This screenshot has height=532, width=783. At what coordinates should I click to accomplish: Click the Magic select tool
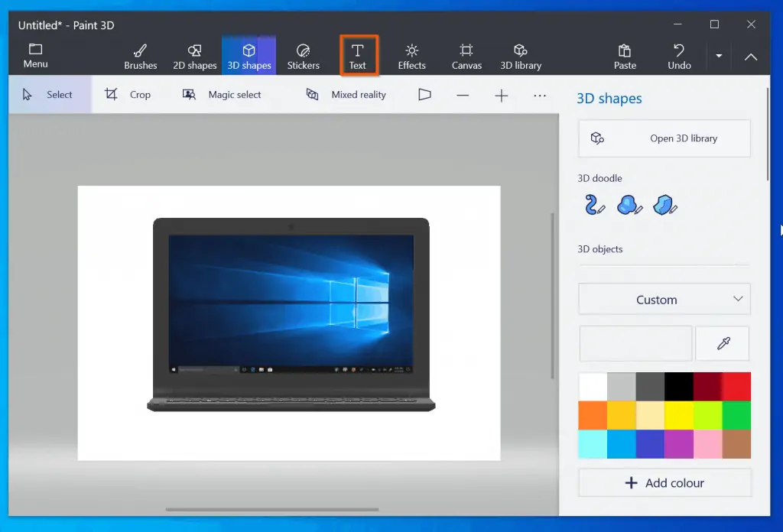222,94
